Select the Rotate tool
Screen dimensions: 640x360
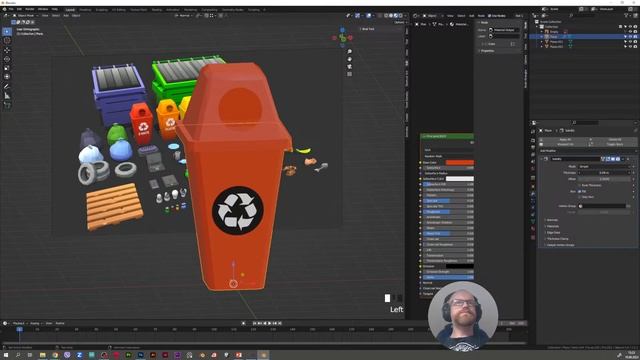pos(7,59)
